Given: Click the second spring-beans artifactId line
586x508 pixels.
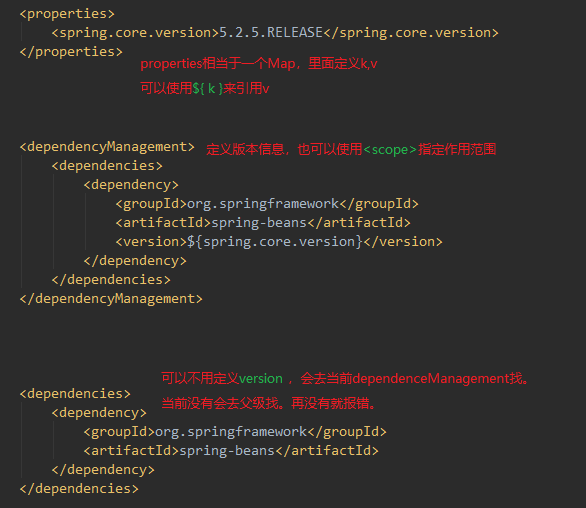Looking at the screenshot, I should coord(231,451).
